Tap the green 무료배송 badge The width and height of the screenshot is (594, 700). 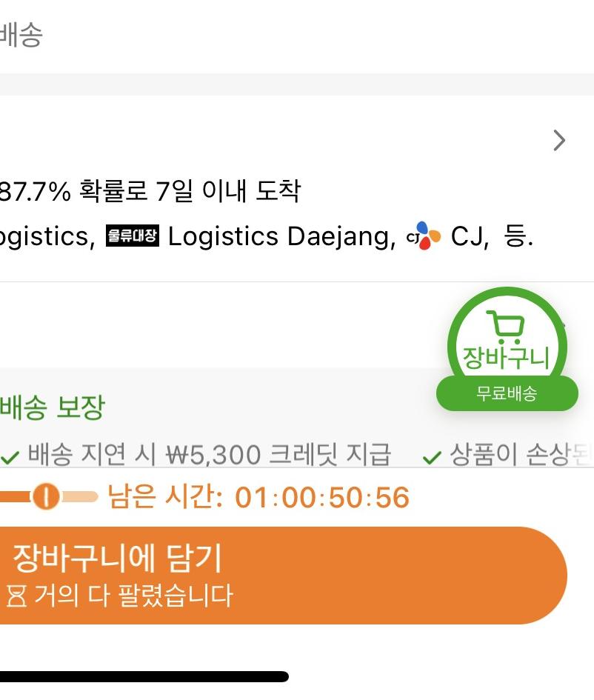coord(507,393)
